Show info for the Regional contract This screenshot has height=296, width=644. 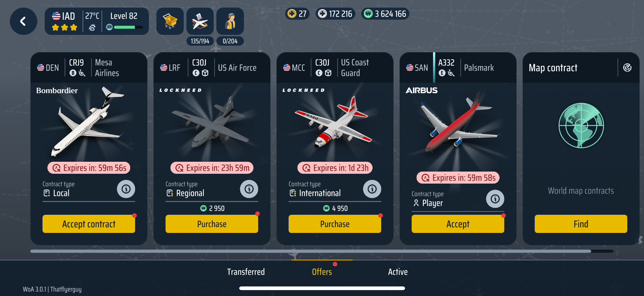coord(249,189)
